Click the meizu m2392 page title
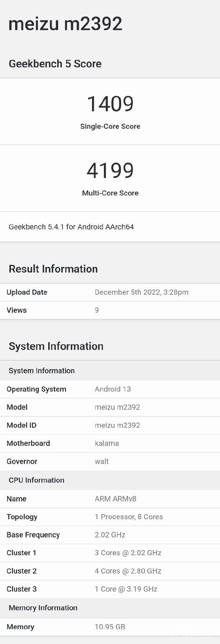The image size is (220, 644). (x=65, y=24)
